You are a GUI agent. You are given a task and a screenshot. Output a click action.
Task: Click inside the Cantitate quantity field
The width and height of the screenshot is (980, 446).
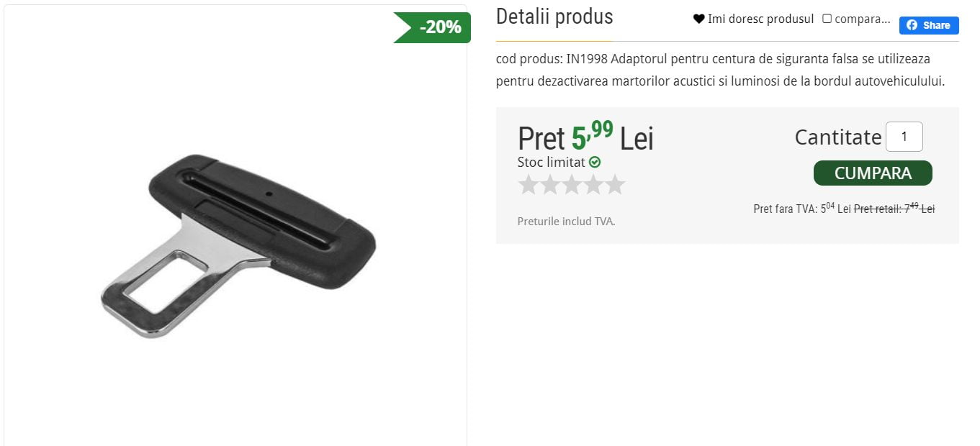point(904,137)
